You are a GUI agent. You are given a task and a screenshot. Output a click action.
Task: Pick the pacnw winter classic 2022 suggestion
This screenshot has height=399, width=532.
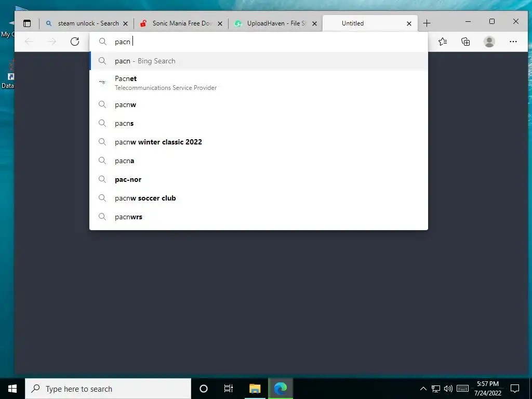coord(259,142)
